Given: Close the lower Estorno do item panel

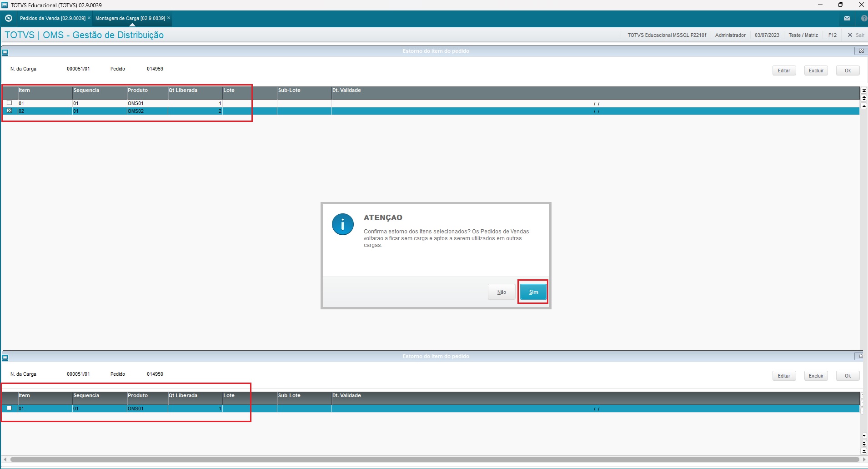Looking at the screenshot, I should click(860, 356).
